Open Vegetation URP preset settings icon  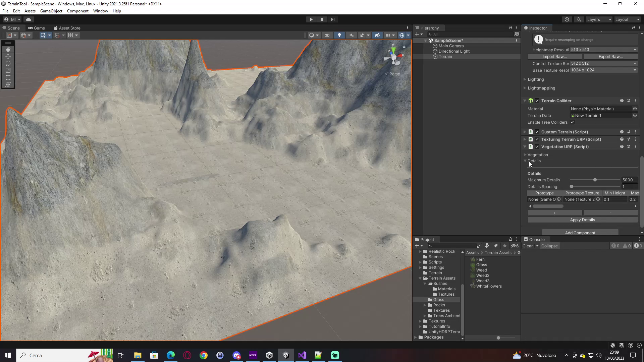pos(628,146)
